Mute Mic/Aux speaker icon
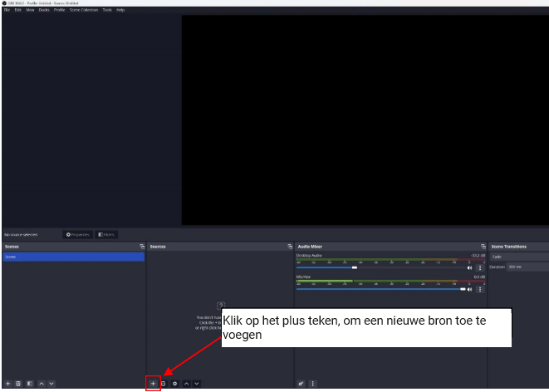Viewport: 549px width, 392px height. click(469, 290)
